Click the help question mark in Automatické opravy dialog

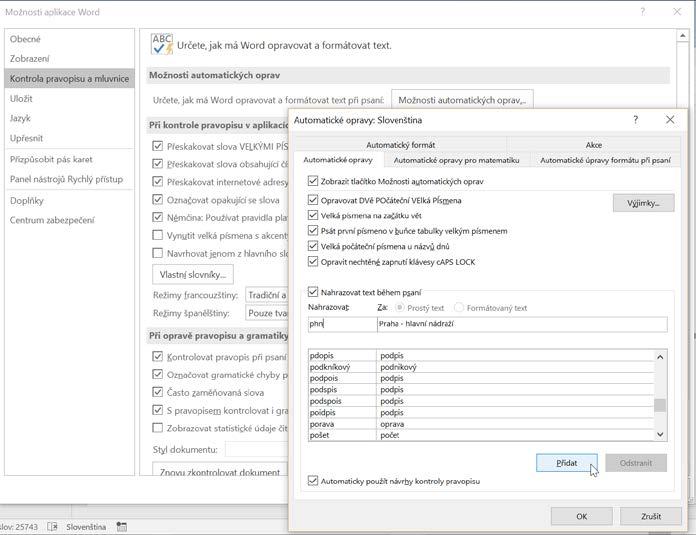(x=636, y=119)
